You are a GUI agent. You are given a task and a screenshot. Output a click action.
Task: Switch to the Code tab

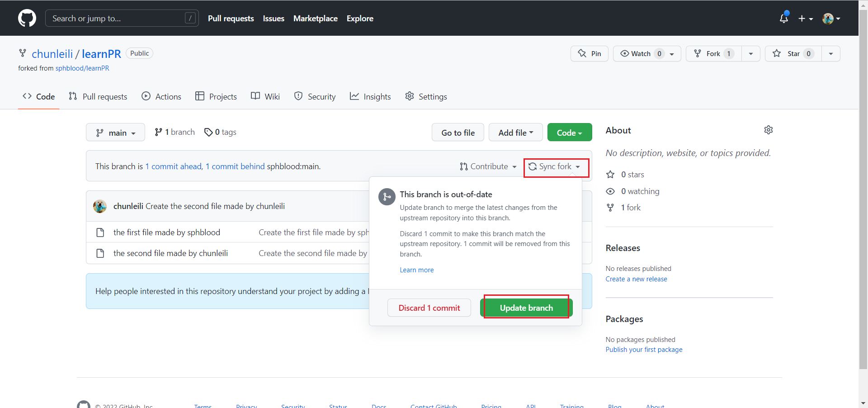click(39, 96)
